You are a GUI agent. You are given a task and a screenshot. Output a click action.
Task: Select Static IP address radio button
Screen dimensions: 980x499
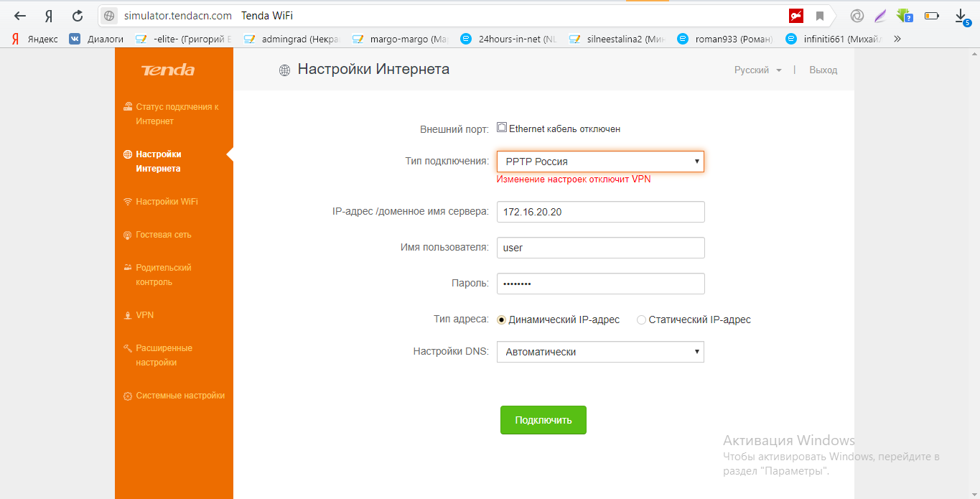pos(641,320)
